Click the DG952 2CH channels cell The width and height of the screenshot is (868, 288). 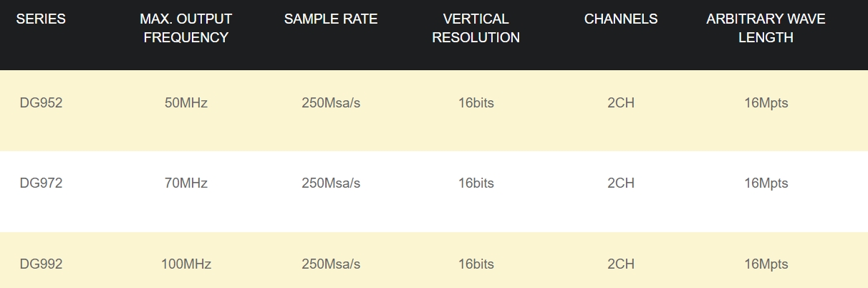pyautogui.click(x=621, y=102)
